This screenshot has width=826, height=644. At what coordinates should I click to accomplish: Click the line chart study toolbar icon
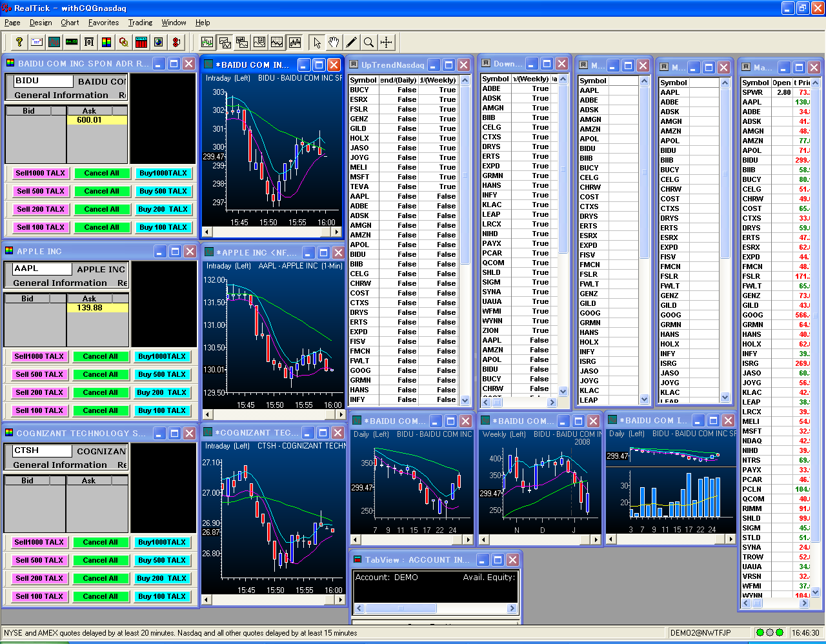(x=277, y=42)
